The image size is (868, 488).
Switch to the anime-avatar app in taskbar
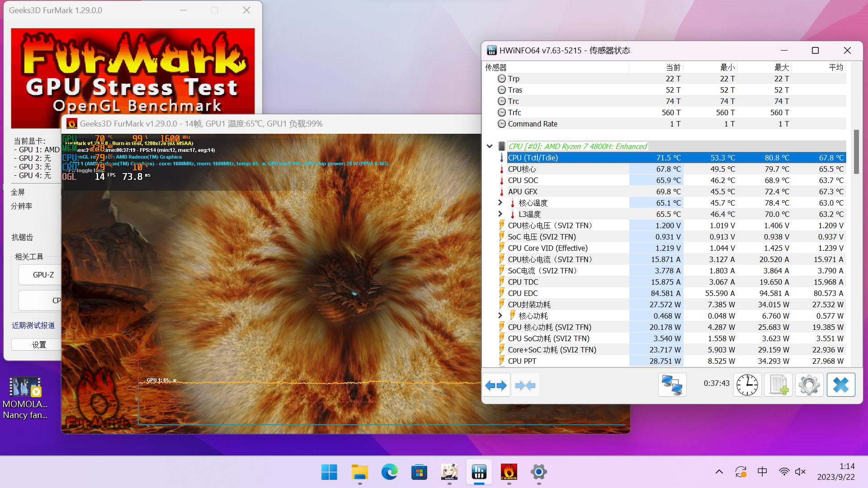pyautogui.click(x=449, y=472)
